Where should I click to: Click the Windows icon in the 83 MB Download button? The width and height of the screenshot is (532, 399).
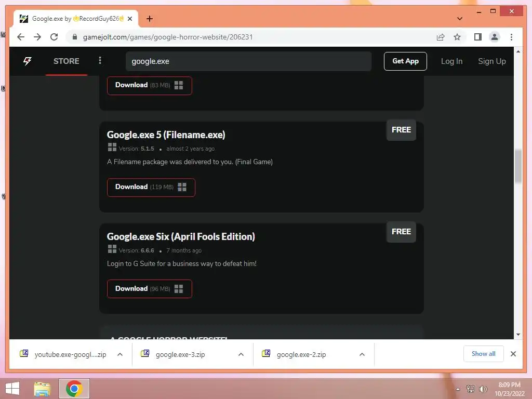tap(179, 85)
